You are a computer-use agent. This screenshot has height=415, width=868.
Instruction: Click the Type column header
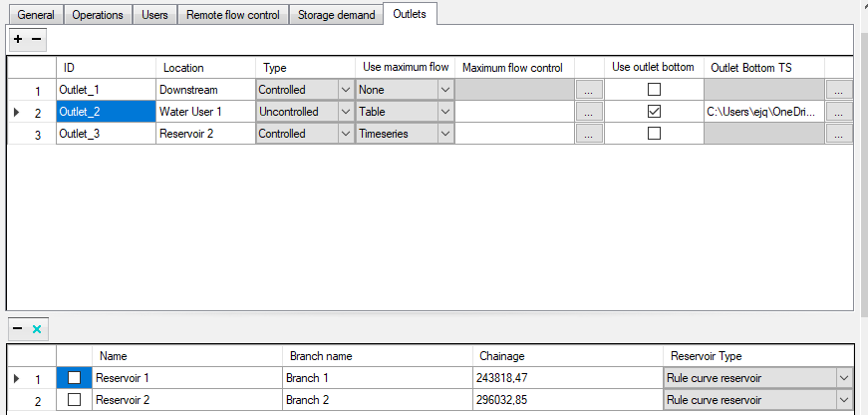[306, 68]
